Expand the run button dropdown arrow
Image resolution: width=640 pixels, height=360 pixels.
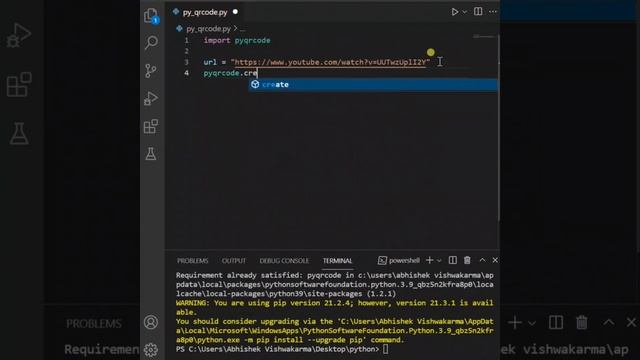click(464, 12)
